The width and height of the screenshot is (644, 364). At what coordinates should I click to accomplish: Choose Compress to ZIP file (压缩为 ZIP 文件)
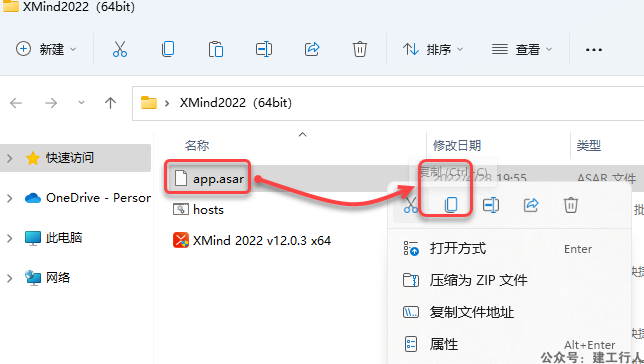tap(509, 280)
